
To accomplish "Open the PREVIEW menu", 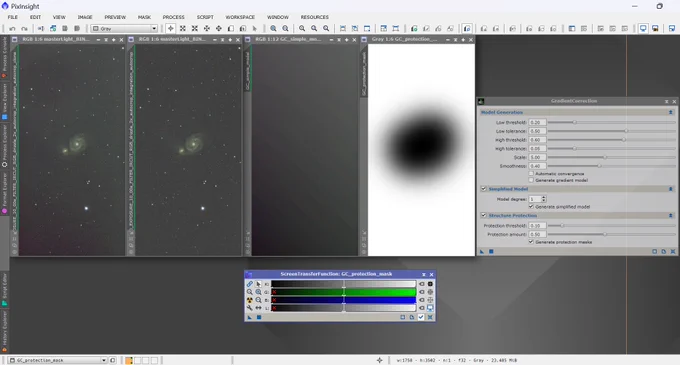I will pyautogui.click(x=115, y=17).
